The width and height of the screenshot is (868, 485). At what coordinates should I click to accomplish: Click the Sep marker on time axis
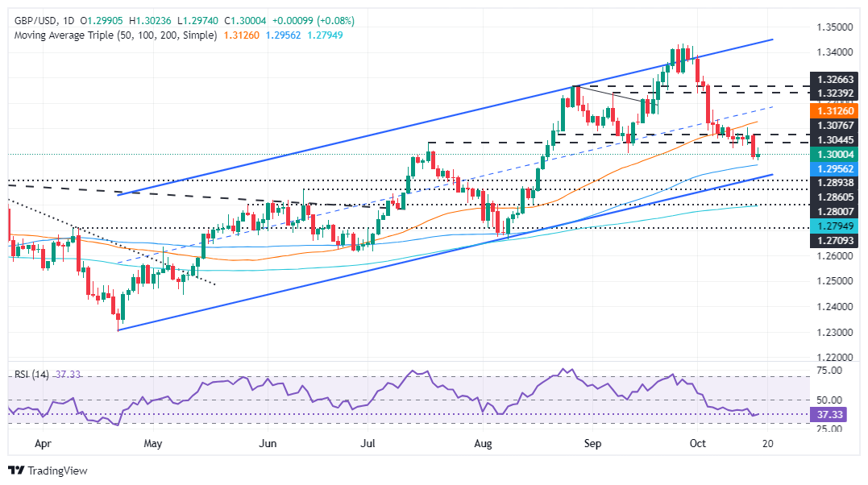(593, 443)
